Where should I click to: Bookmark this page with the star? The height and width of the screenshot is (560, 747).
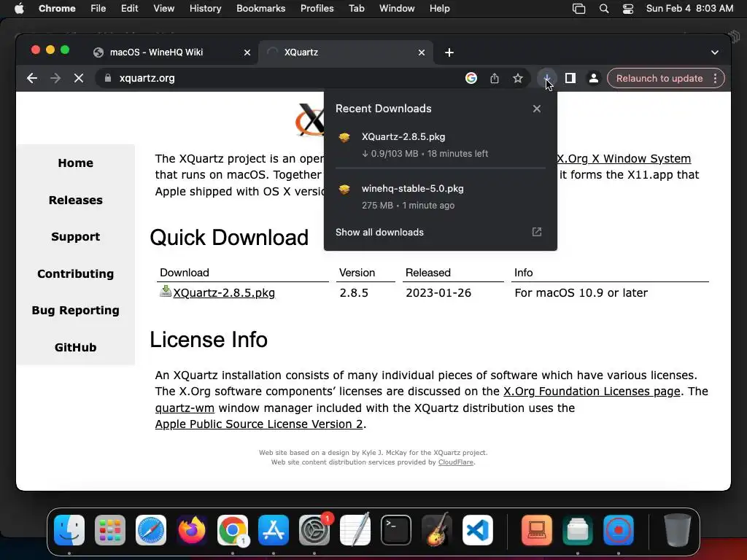coord(518,78)
